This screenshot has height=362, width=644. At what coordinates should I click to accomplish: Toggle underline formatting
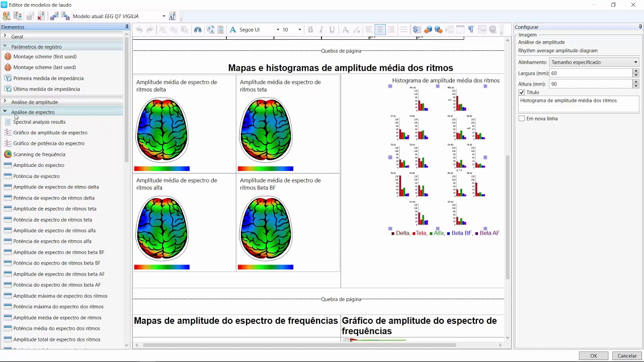(x=332, y=30)
